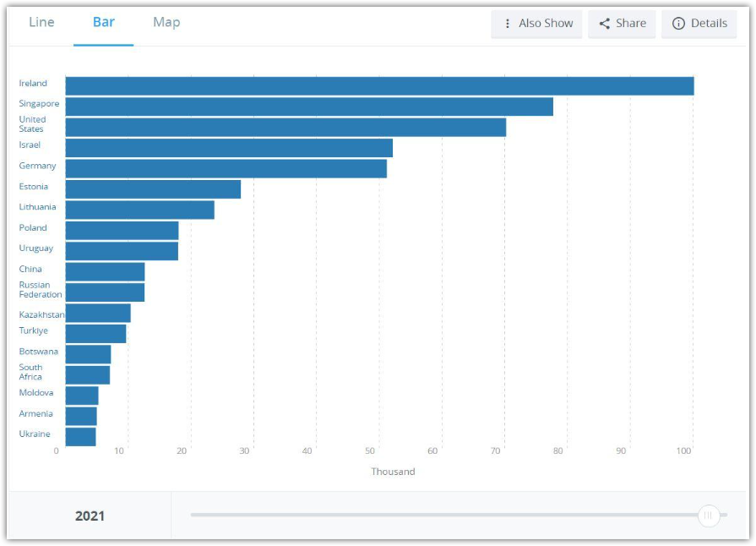This screenshot has width=756, height=546.
Task: Click the Ireland country label
Action: click(33, 83)
